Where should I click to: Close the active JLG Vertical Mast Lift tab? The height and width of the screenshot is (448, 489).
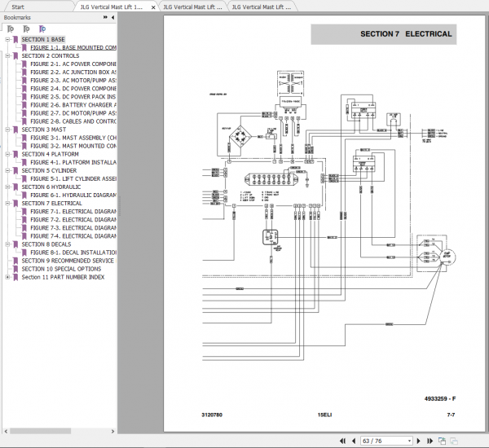(x=153, y=7)
